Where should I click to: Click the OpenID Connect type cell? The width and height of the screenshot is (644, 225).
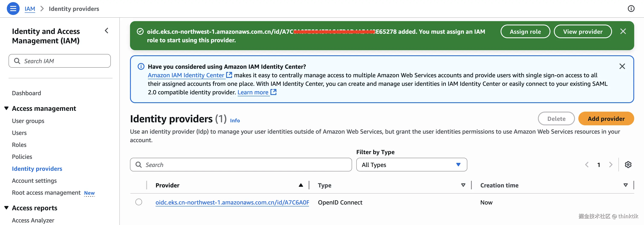(x=340, y=202)
